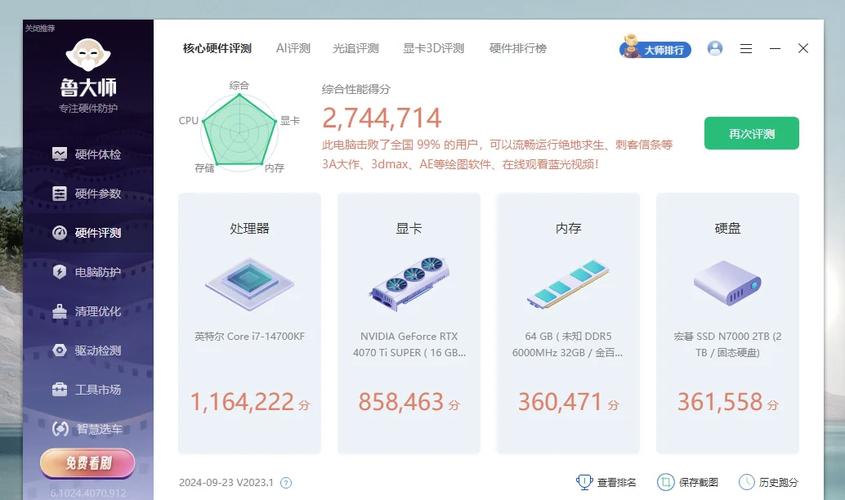The image size is (845, 500).
Task: Click the 综合性能得分 label
Action: (x=356, y=89)
